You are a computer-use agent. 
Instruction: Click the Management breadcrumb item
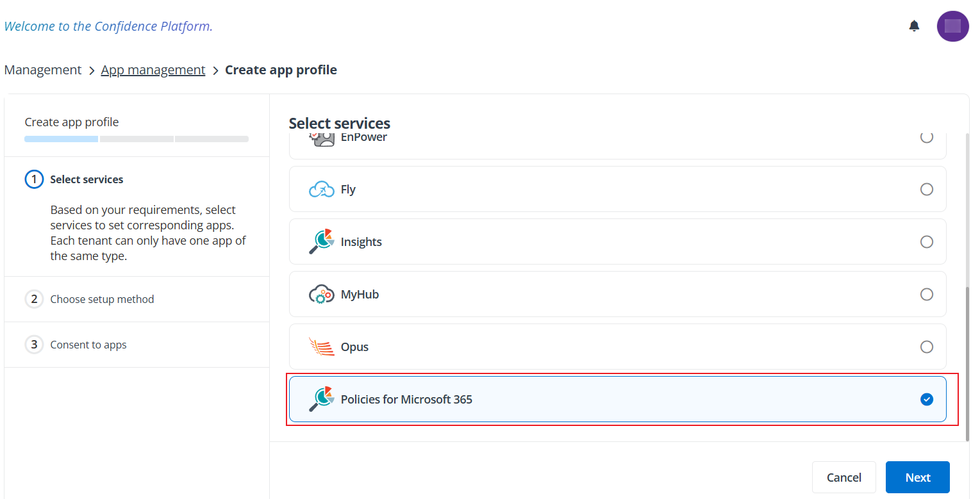(x=42, y=69)
